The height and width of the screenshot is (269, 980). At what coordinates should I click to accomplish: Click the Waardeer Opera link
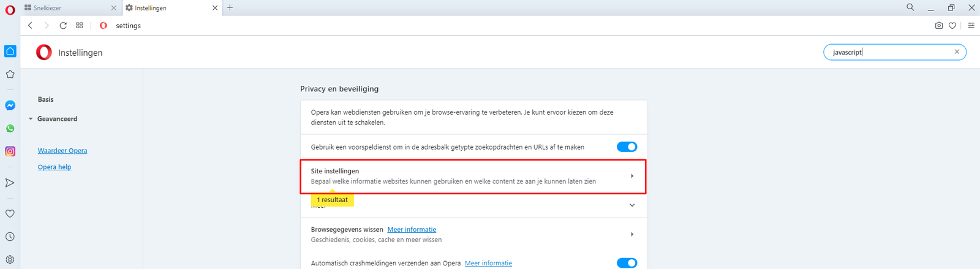point(62,151)
